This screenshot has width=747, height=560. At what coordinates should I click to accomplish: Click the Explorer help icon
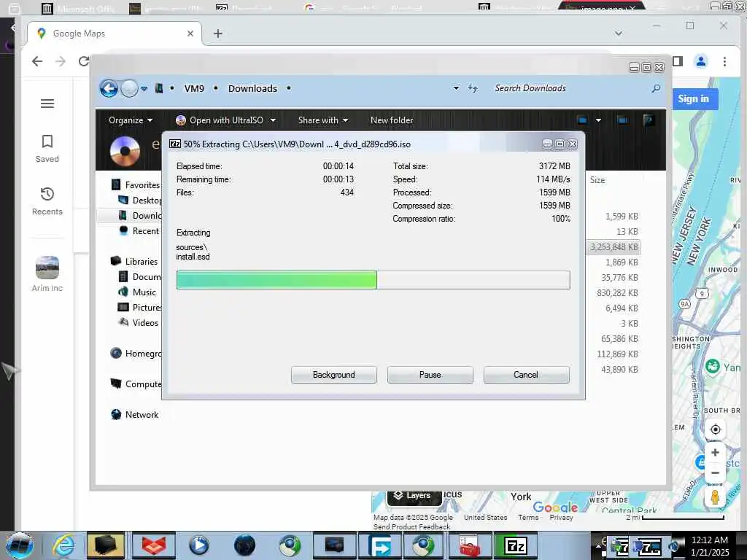[648, 120]
